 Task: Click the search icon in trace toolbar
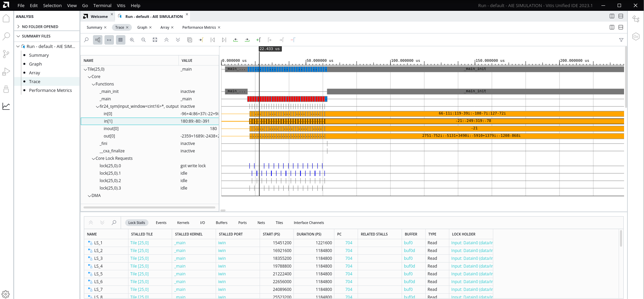87,40
